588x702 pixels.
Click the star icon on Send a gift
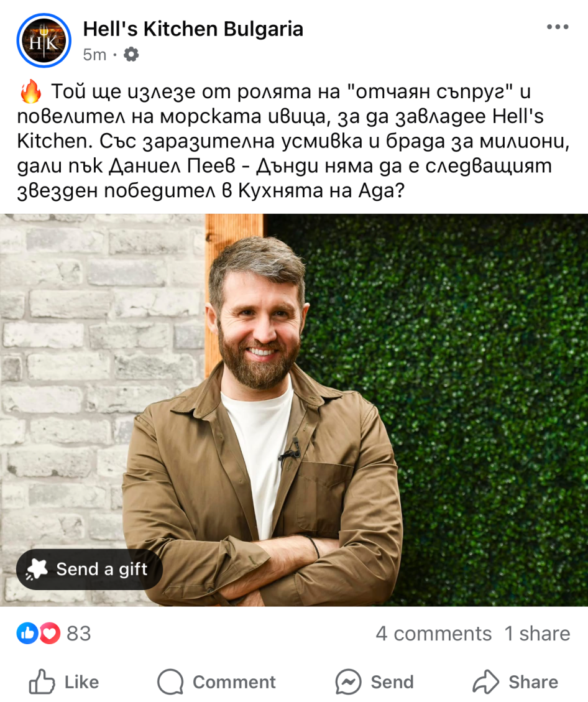37,569
